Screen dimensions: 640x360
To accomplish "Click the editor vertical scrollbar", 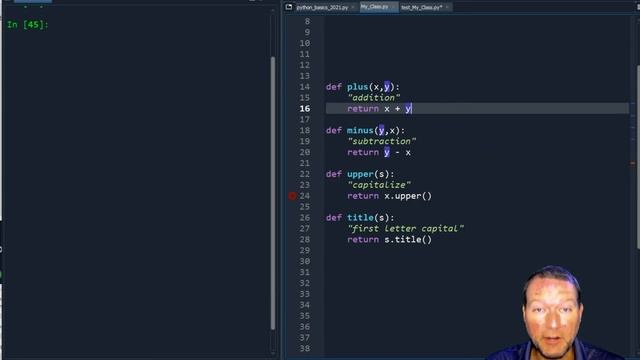I will [x=638, y=157].
